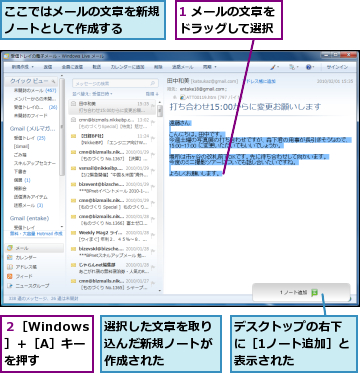Click the サインイン sign-in button
Image resolution: width=360 pixels, height=373 pixels.
(337, 67)
